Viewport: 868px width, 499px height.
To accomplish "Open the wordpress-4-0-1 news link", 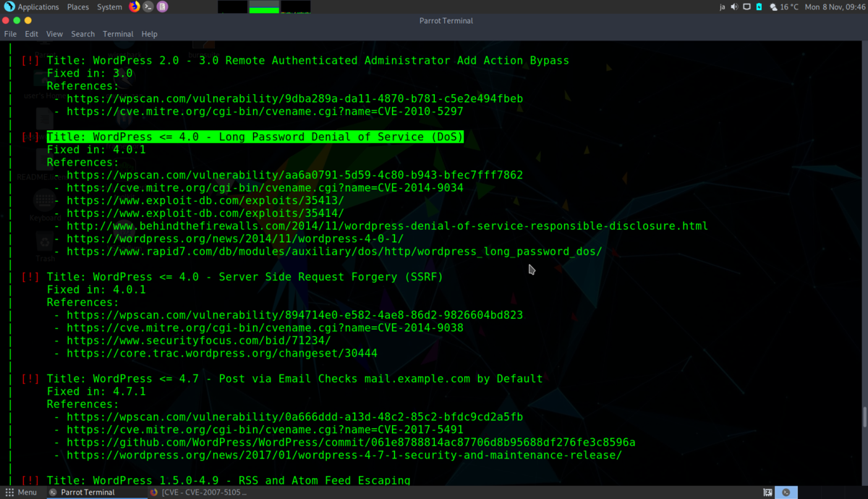I will pyautogui.click(x=235, y=239).
